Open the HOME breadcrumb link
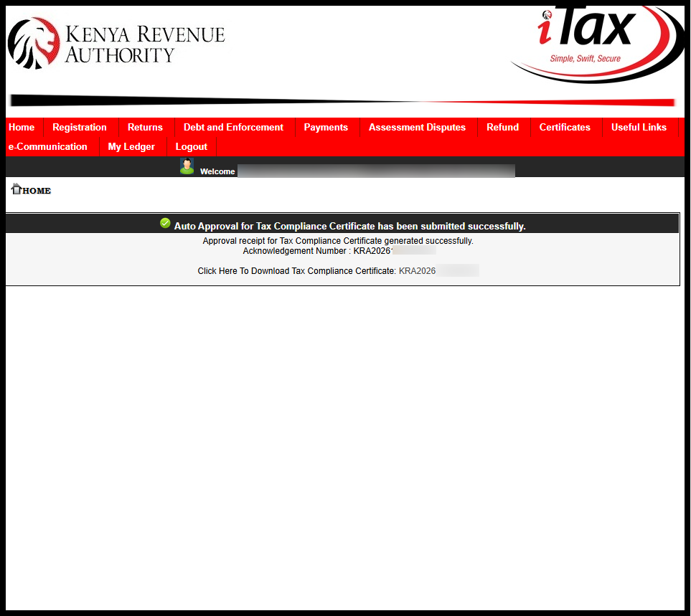Image resolution: width=691 pixels, height=616 pixels. click(x=36, y=190)
